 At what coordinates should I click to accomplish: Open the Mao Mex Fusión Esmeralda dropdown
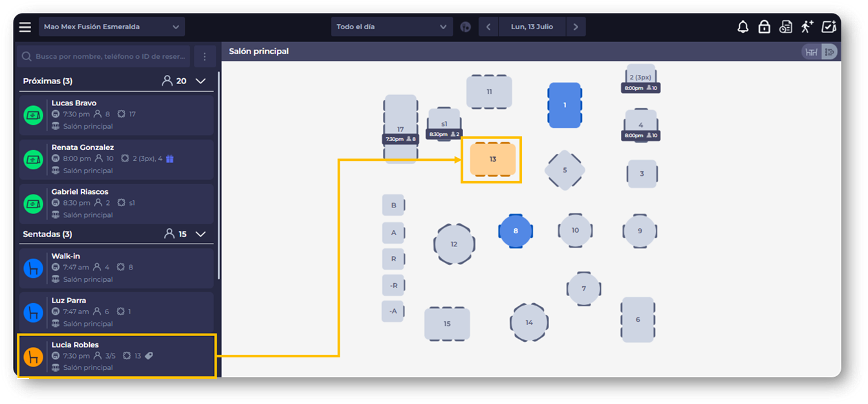[x=111, y=27]
